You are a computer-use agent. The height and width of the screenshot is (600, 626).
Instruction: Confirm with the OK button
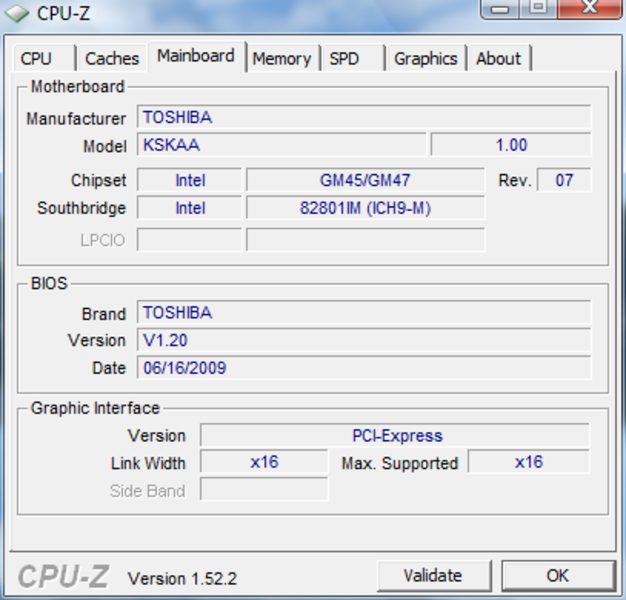point(558,576)
